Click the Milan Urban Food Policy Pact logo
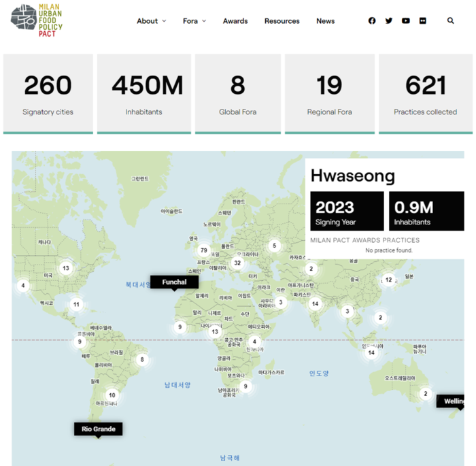This screenshot has width=476, height=466. (x=37, y=20)
